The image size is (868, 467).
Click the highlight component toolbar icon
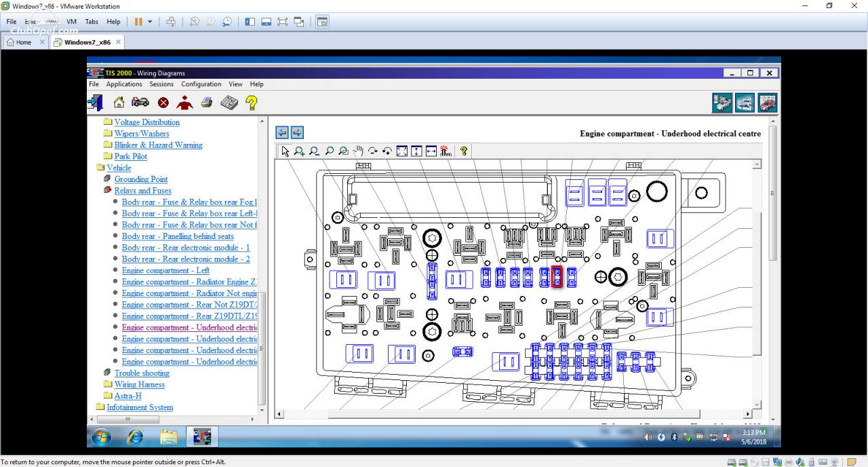446,151
